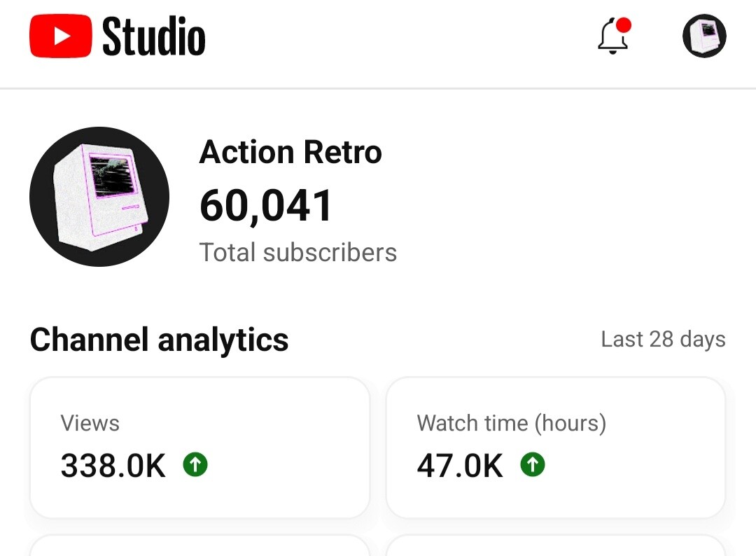The height and width of the screenshot is (556, 756).
Task: Open the partially visible bottom-right analytics card
Action: 556,545
